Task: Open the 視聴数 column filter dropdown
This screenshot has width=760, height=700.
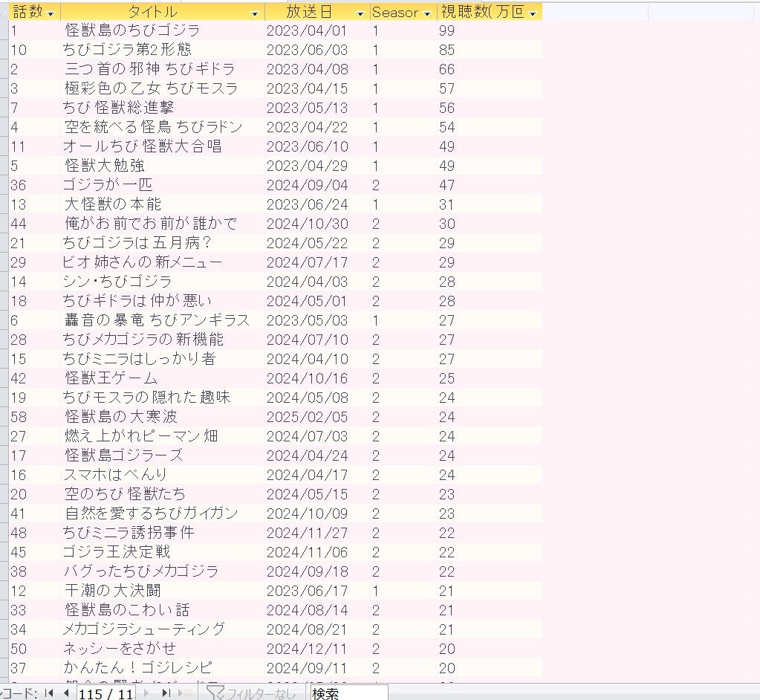Action: pos(533,13)
